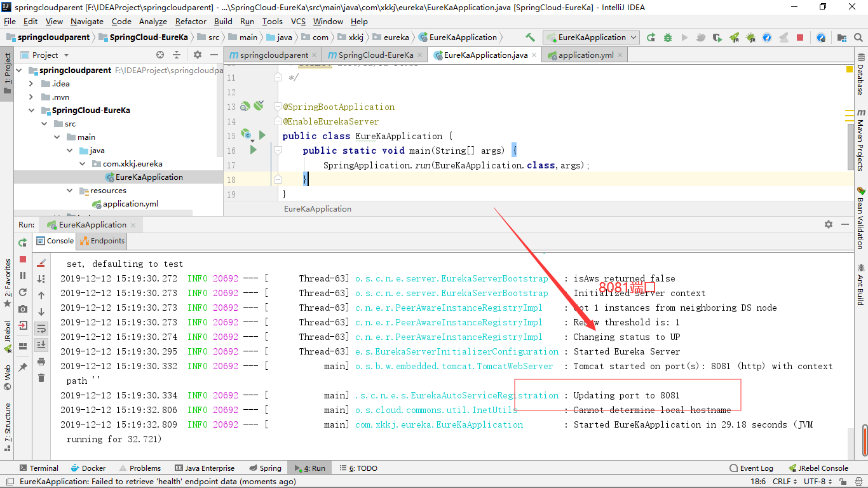Open the Problems tool window
The width and height of the screenshot is (868, 488).
point(139,468)
